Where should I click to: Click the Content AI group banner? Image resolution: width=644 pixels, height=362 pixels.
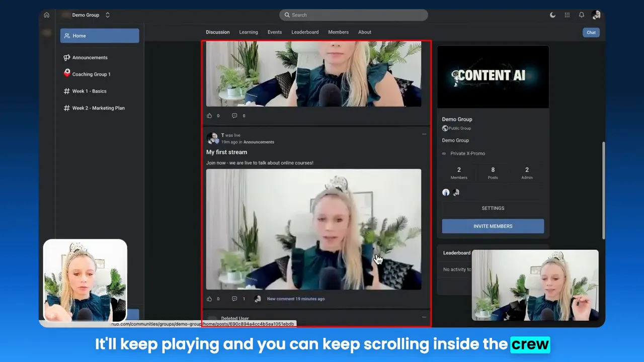[x=493, y=76]
